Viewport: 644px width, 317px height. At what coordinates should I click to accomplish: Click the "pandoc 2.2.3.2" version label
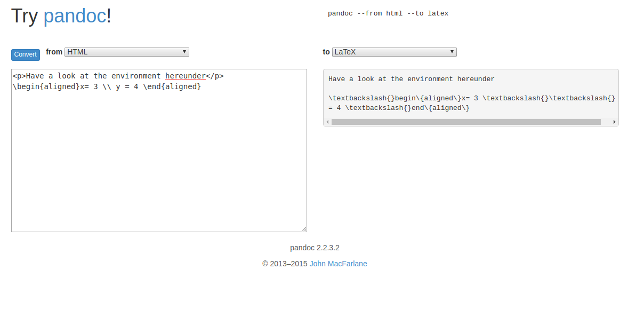coord(315,247)
